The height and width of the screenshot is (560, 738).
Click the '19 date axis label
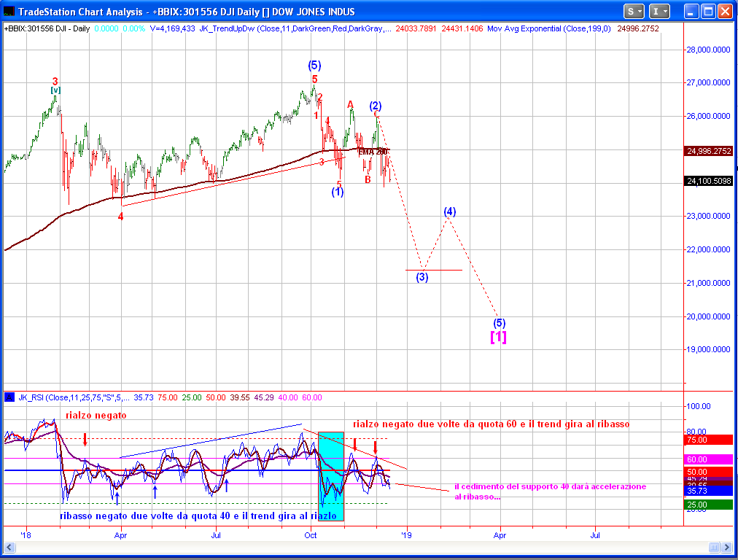click(406, 535)
